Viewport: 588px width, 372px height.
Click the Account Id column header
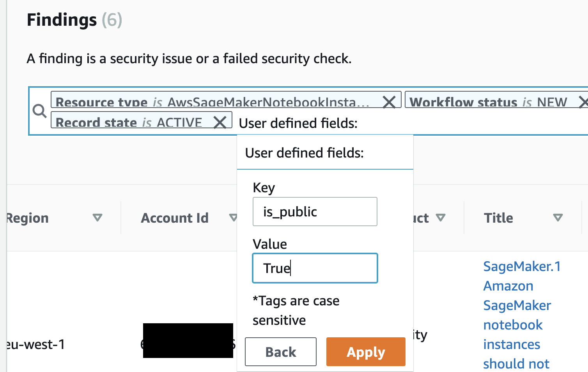click(x=175, y=218)
